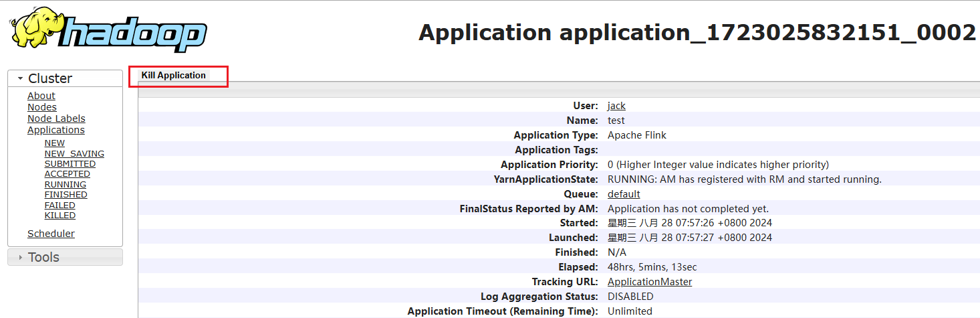
Task: Open the Scheduler link
Action: click(x=51, y=234)
